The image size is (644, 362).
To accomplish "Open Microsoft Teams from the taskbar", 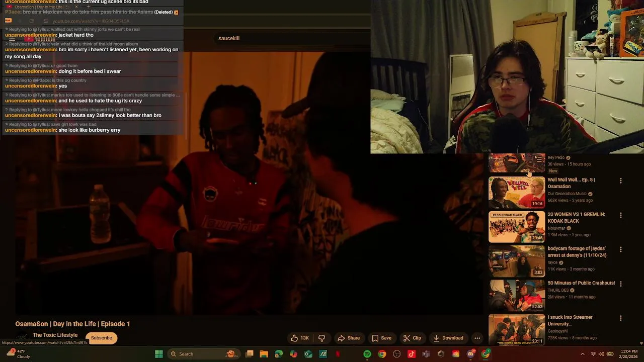I will click(426, 354).
